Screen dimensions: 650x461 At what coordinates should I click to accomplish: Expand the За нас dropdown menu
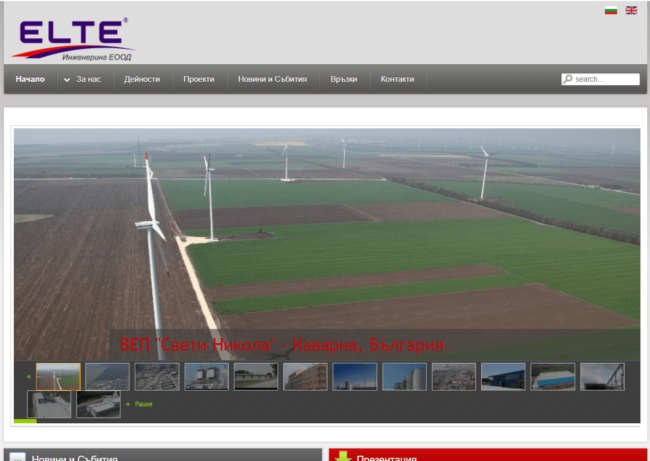(x=83, y=79)
